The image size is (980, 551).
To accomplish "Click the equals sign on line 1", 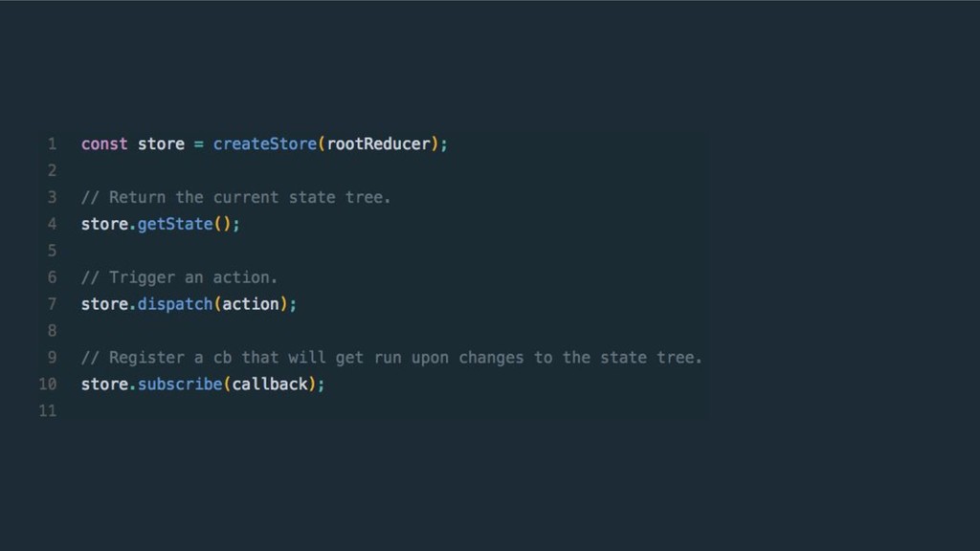I will (x=199, y=144).
